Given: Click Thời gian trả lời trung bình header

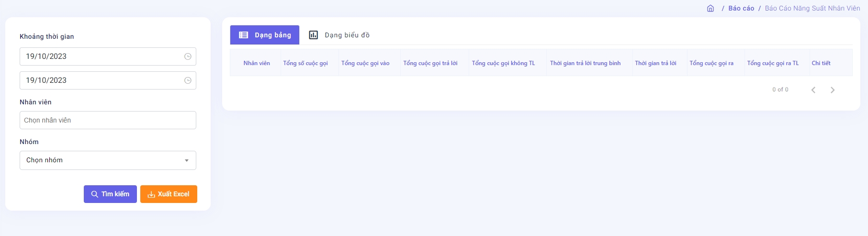Looking at the screenshot, I should pyautogui.click(x=585, y=63).
